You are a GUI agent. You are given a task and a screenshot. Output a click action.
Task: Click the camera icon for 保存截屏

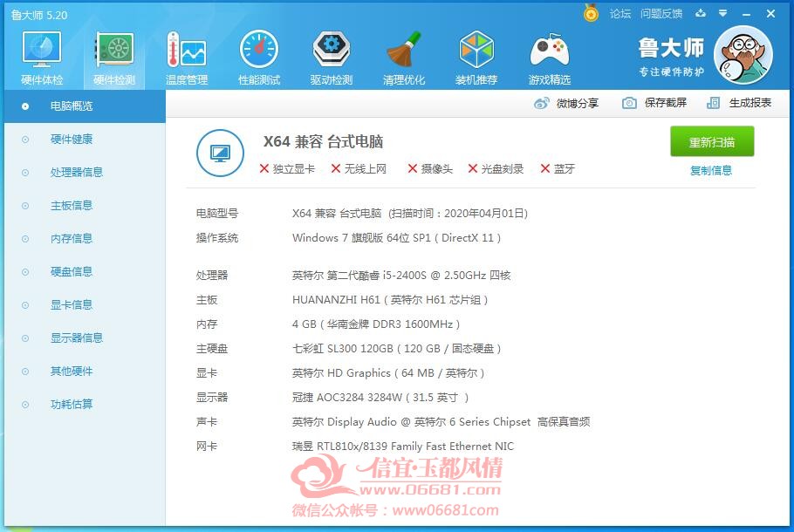coord(629,103)
